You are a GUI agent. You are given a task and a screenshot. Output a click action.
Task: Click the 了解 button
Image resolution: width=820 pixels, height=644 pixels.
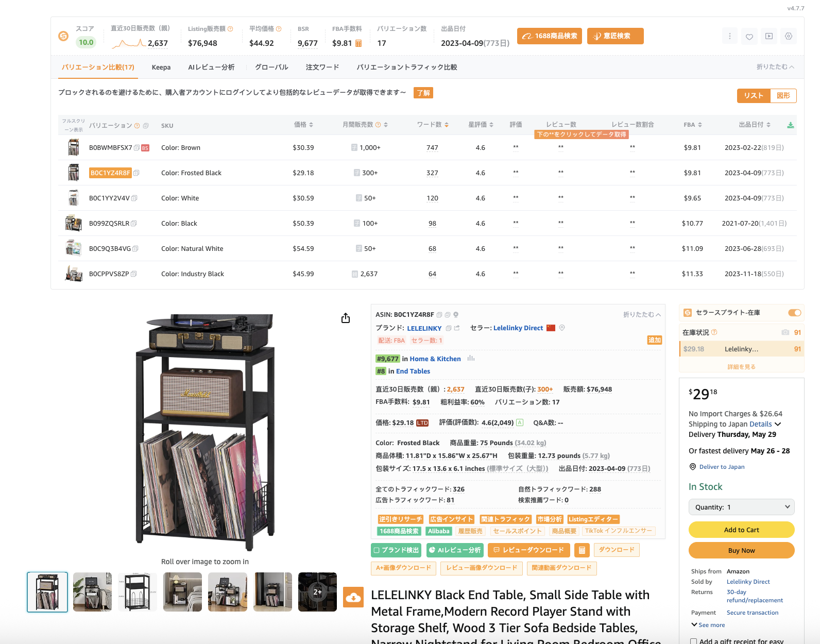[x=423, y=93]
